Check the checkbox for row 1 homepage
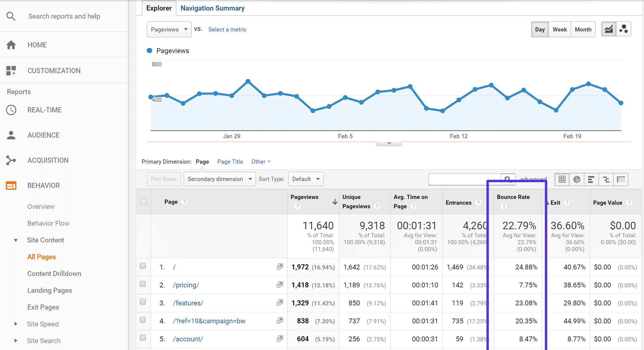The image size is (644, 350). click(142, 266)
